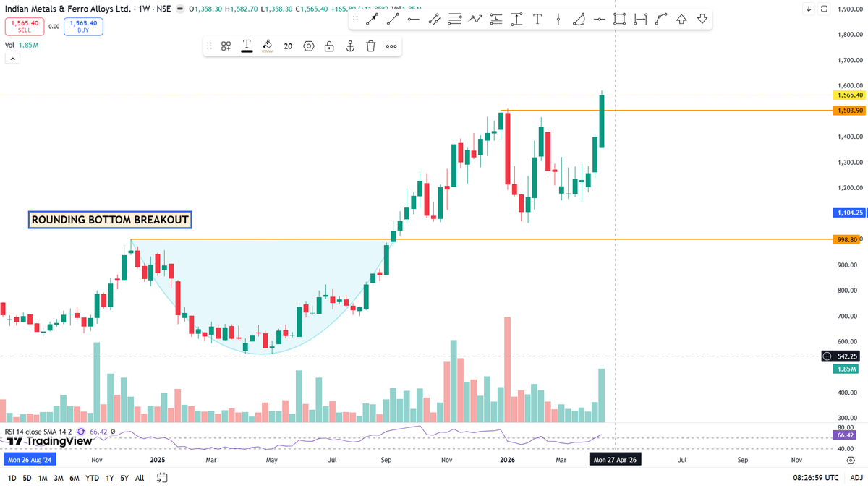This screenshot has height=488, width=868.
Task: Expand the date range picker showing Mon 26 Aug '24
Action: pos(30,459)
